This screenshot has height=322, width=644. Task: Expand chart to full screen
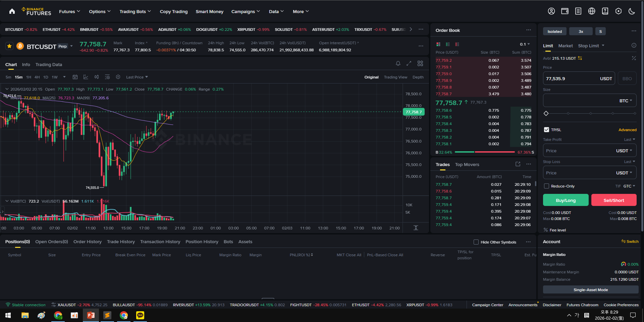click(x=409, y=63)
